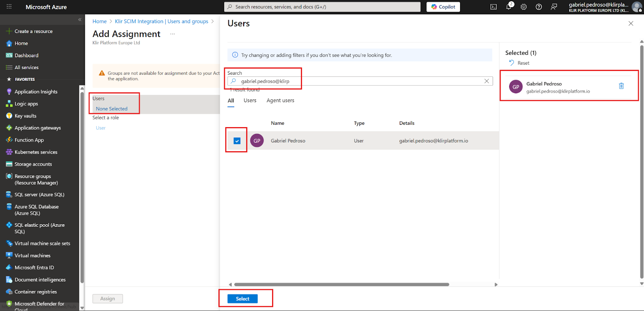The image size is (644, 311).
Task: Uncheck the Gabriel Pedroso checkbox
Action: pyautogui.click(x=237, y=141)
